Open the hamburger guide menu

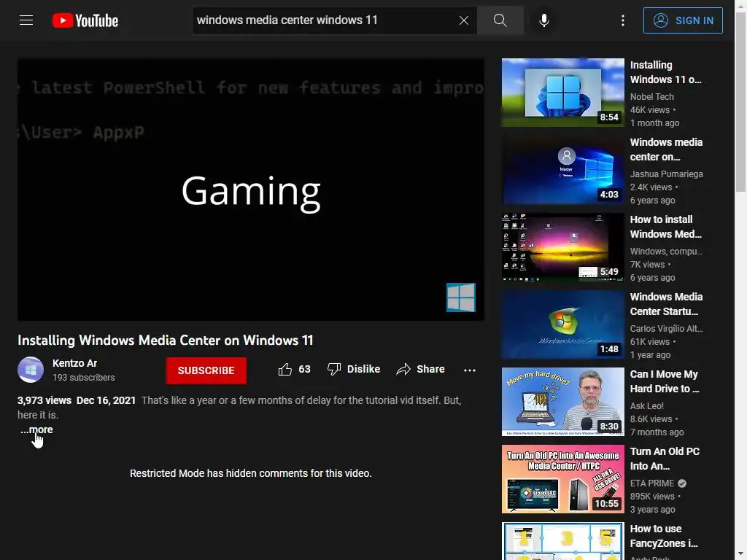coord(26,20)
